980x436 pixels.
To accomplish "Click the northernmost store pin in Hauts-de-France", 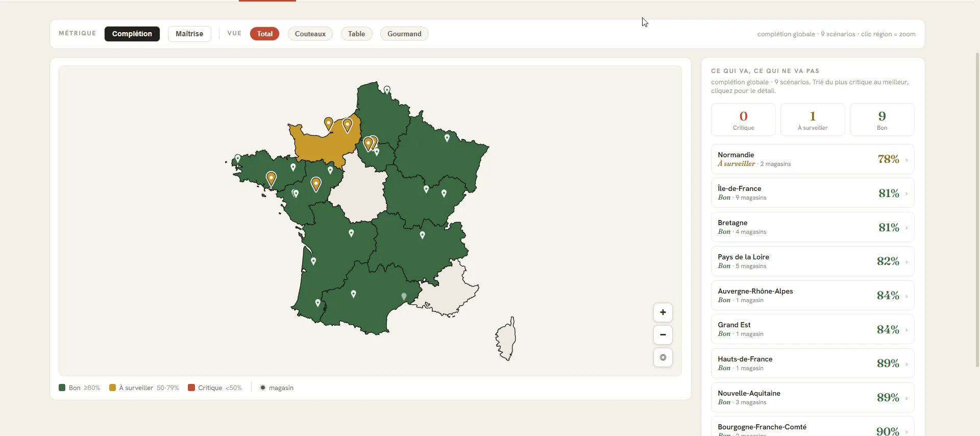I will (387, 90).
